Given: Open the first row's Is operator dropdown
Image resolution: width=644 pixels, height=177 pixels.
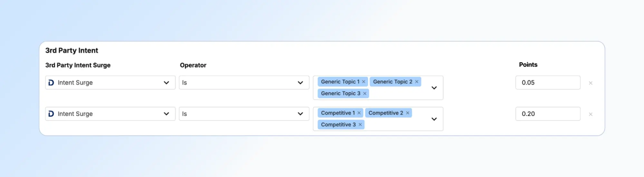Looking at the screenshot, I should click(300, 83).
